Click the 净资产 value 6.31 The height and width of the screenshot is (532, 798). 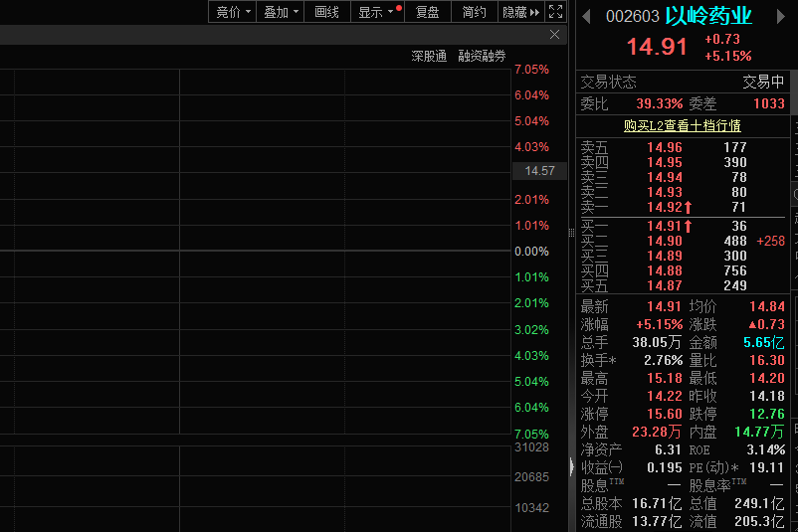(668, 449)
